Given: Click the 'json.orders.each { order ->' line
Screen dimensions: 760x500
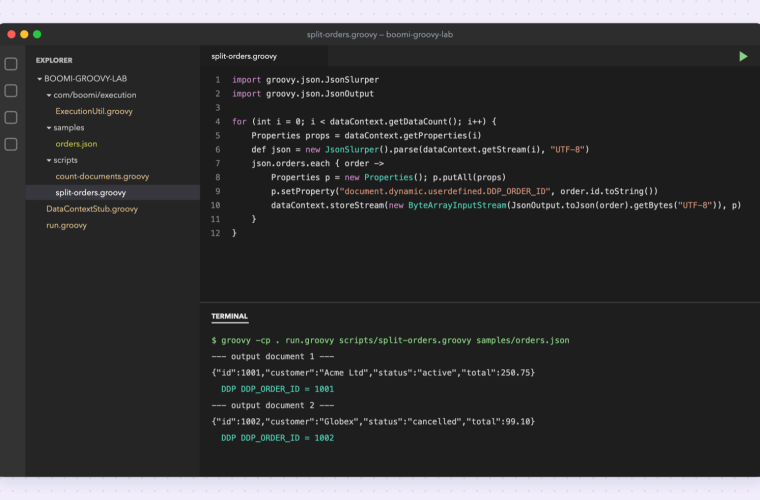Looking at the screenshot, I should click(317, 163).
